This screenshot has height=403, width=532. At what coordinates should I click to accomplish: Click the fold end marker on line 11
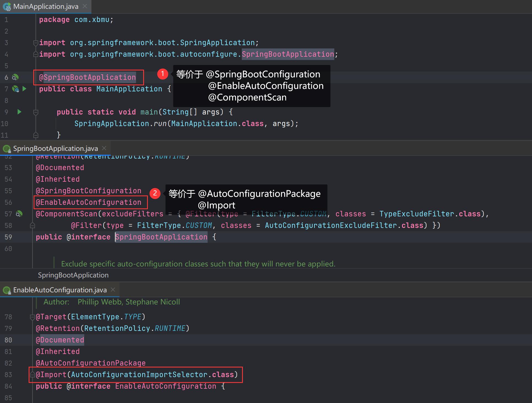[x=36, y=135]
